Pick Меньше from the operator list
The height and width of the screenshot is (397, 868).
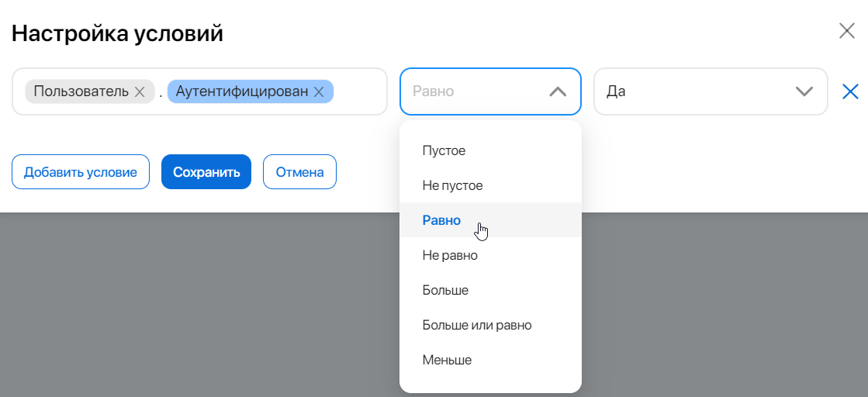pyautogui.click(x=447, y=360)
